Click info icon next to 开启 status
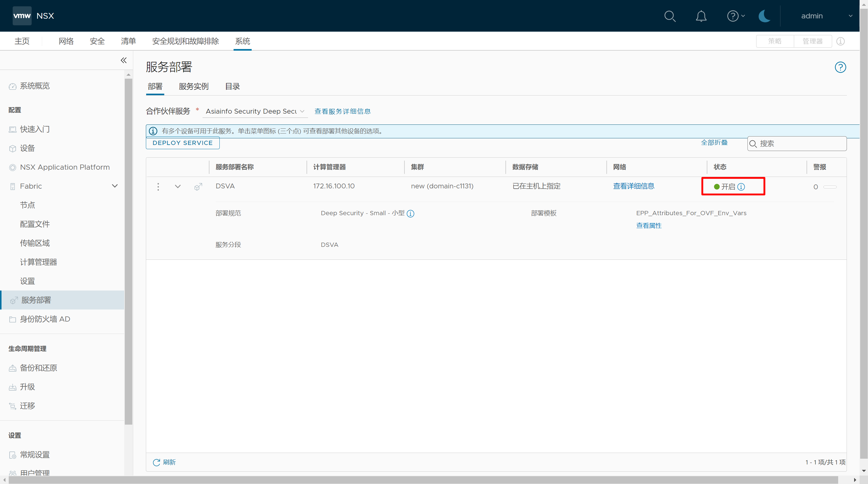The width and height of the screenshot is (868, 484). (741, 187)
